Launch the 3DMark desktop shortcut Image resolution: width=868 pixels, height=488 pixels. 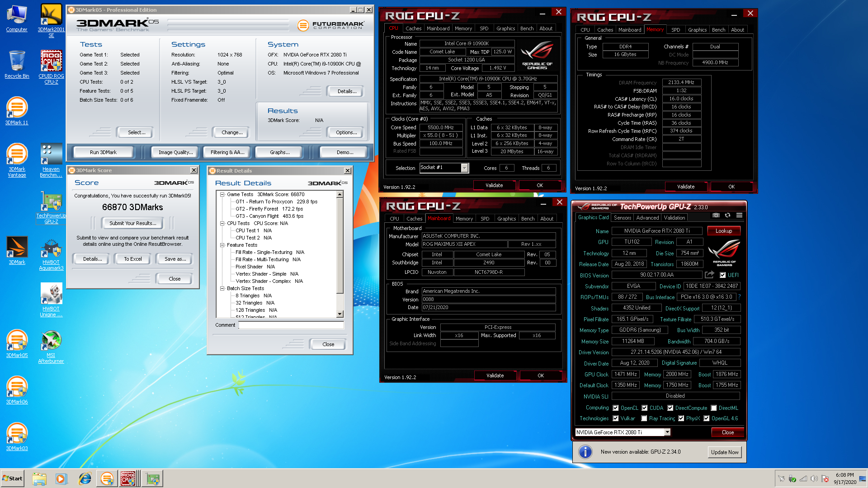click(17, 250)
